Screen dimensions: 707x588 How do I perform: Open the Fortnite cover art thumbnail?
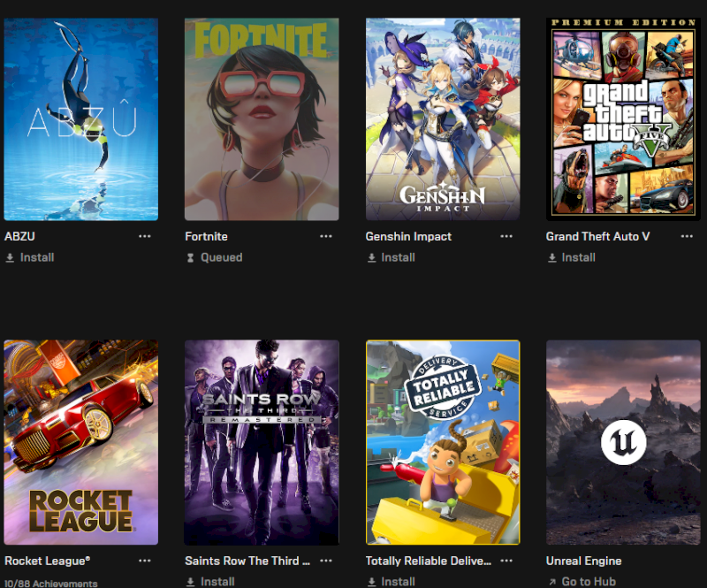click(x=262, y=119)
